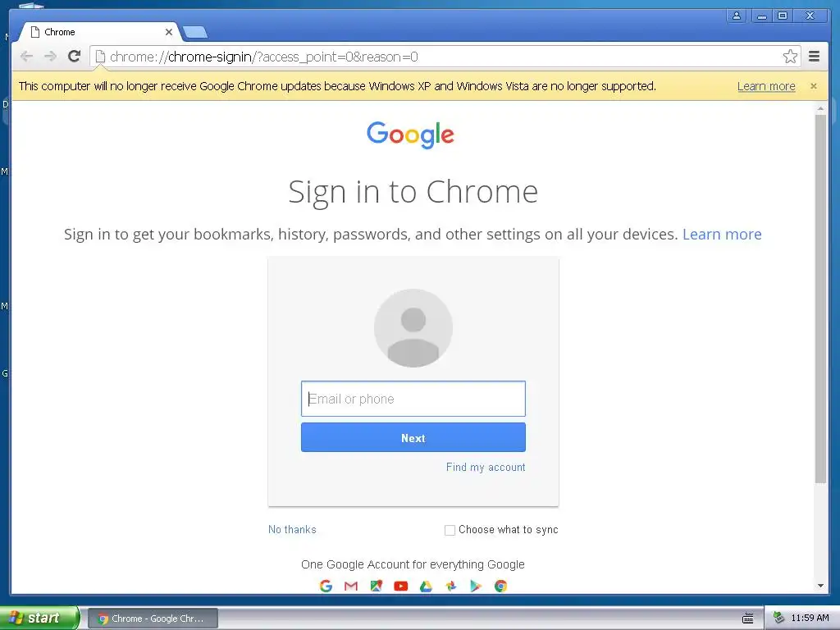Click the system tray network icon
The height and width of the screenshot is (630, 840).
(779, 618)
